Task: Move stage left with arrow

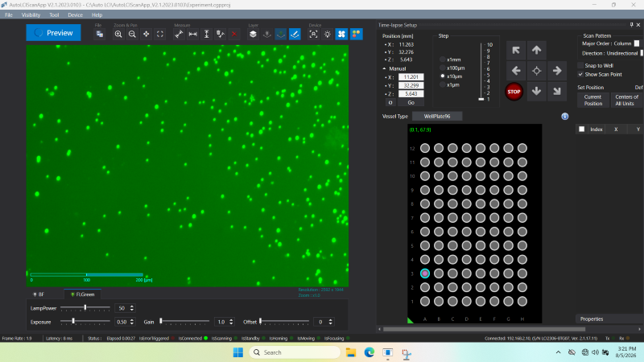Action: [x=516, y=71]
